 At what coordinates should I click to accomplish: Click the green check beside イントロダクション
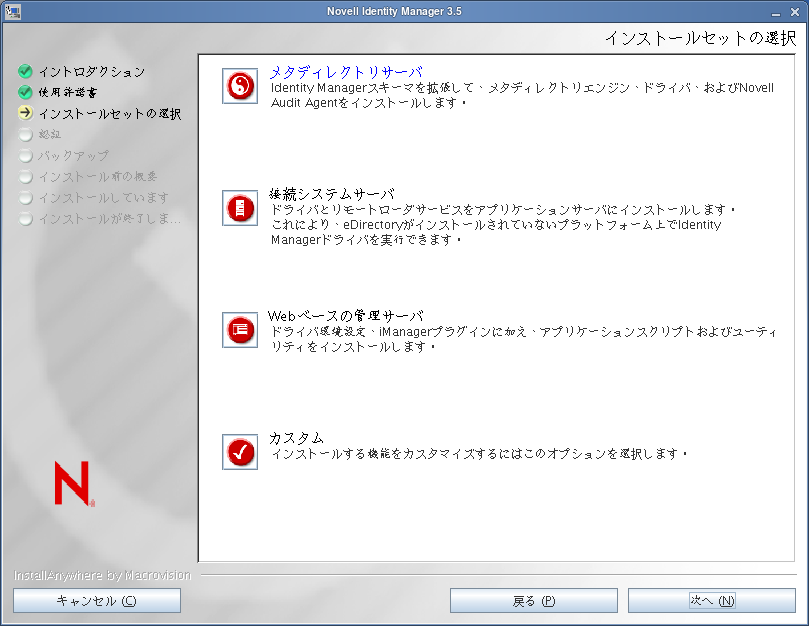click(25, 71)
